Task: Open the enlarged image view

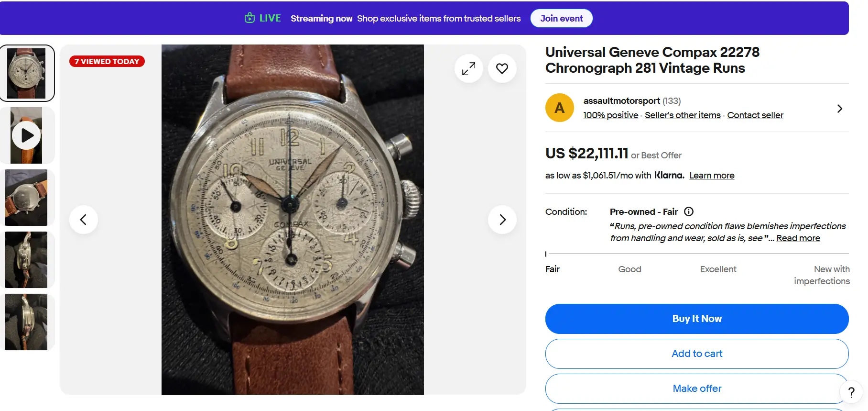Action: 468,69
